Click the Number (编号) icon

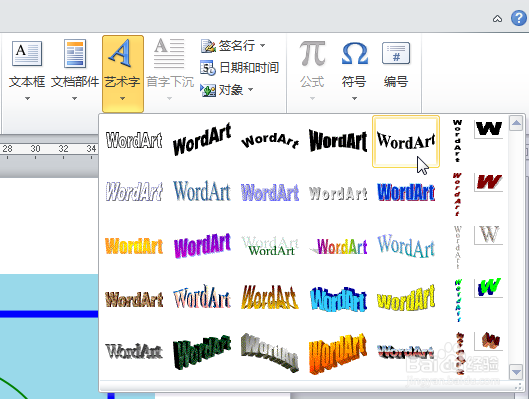396,53
